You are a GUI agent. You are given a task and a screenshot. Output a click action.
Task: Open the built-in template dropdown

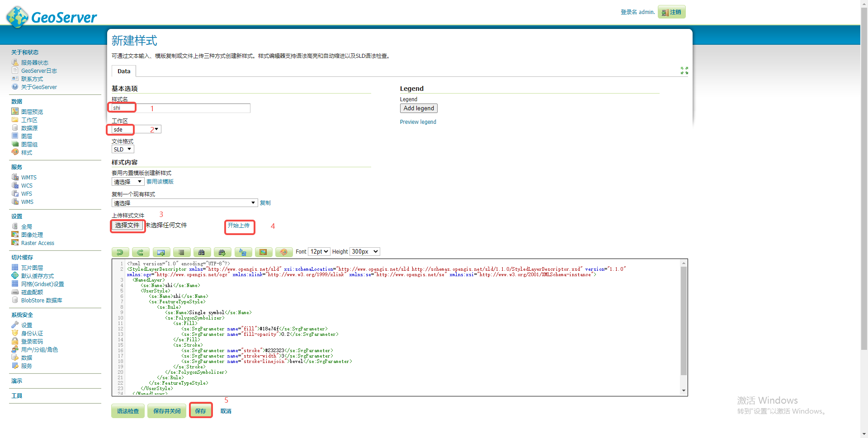point(128,182)
